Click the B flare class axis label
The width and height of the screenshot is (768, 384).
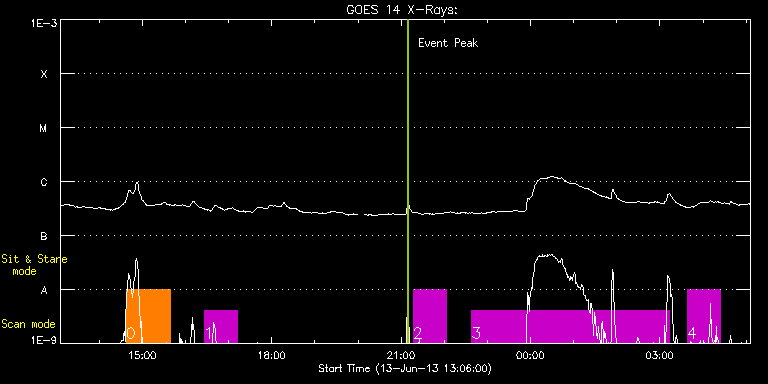coord(44,236)
